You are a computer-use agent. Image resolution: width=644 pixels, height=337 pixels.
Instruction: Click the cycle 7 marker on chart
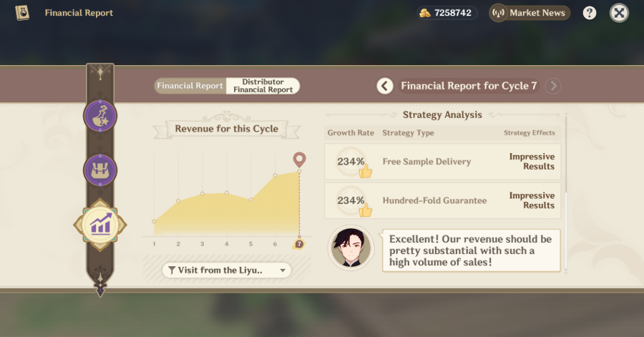[299, 244]
